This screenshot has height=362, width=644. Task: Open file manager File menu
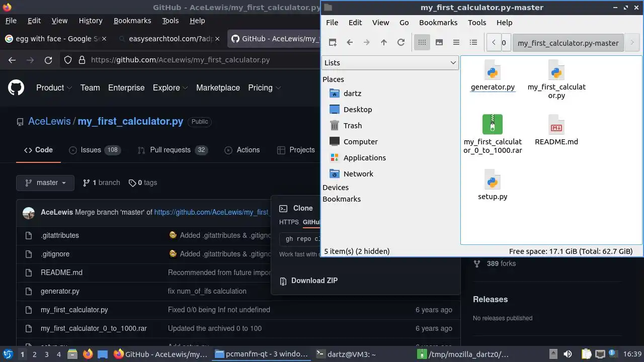[332, 22]
